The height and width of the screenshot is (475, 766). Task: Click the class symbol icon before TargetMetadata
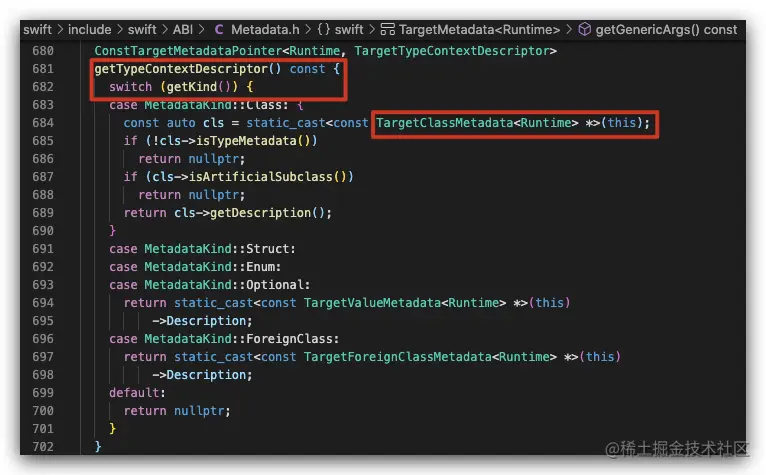point(387,30)
